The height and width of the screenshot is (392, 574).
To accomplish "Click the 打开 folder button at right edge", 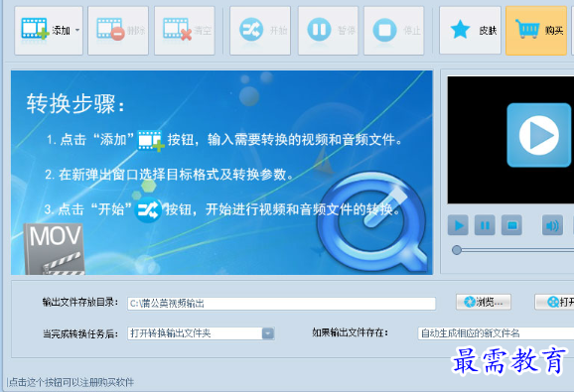I will coord(554,302).
